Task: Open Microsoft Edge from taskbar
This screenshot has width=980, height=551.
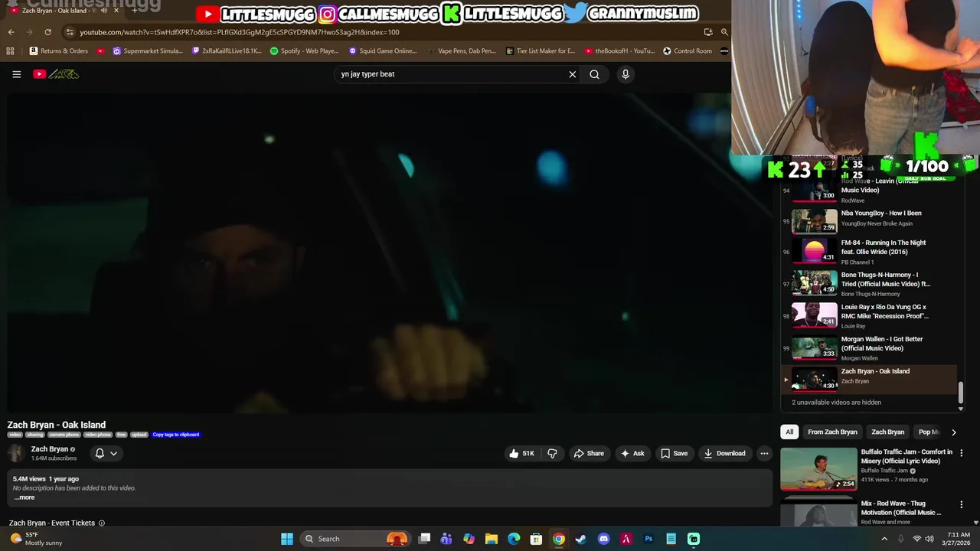Action: [x=514, y=539]
